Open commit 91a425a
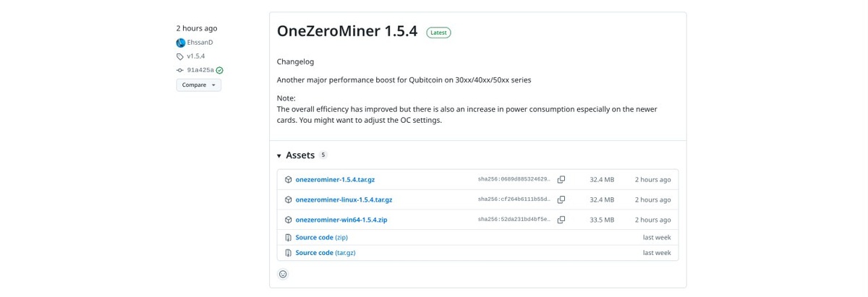The width and height of the screenshot is (868, 297). pyautogui.click(x=200, y=70)
